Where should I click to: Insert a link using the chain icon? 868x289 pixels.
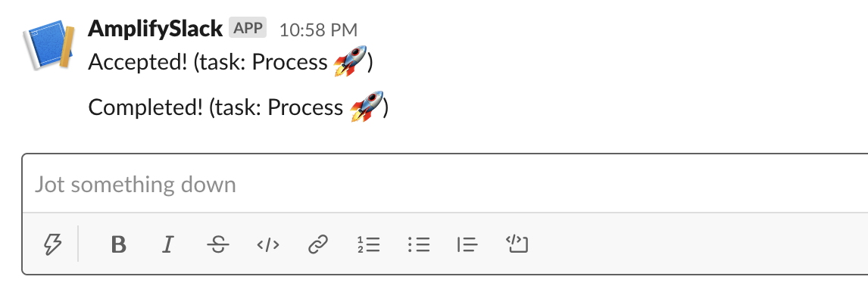coord(318,244)
